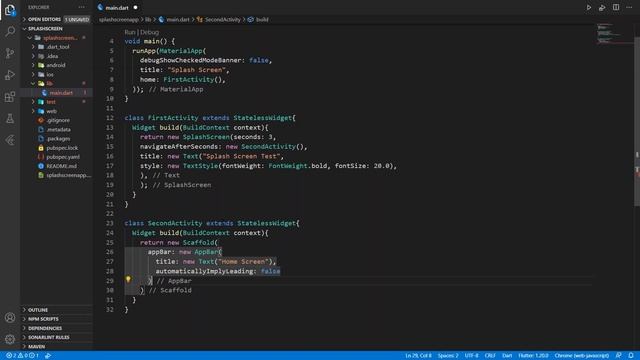The image size is (640, 360).
Task: Click the editor vertical scrollbar
Action: coord(637,122)
